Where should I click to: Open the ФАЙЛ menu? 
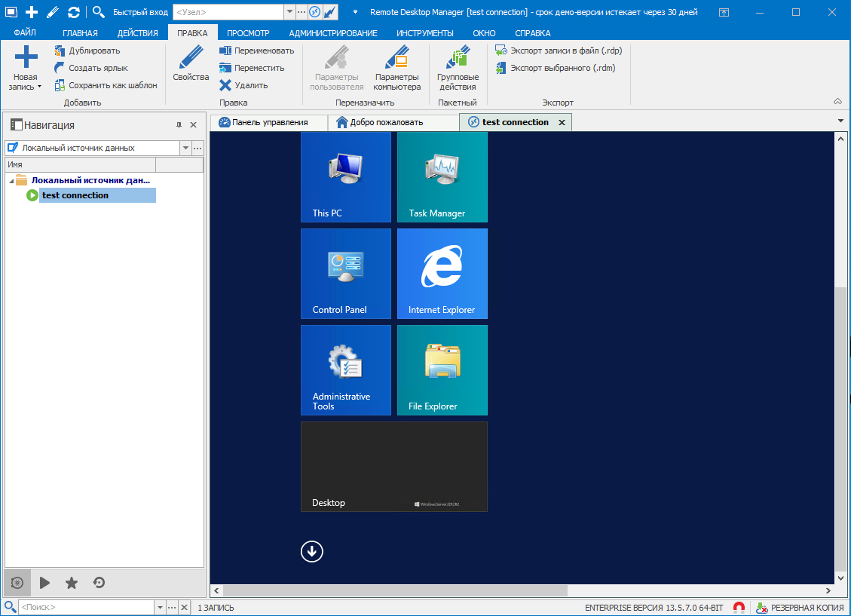[25, 32]
